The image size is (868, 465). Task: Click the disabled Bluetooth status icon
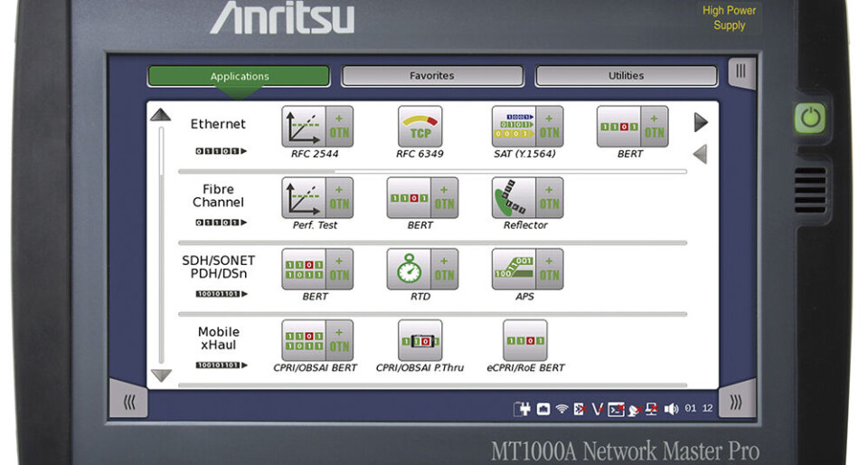click(x=580, y=409)
